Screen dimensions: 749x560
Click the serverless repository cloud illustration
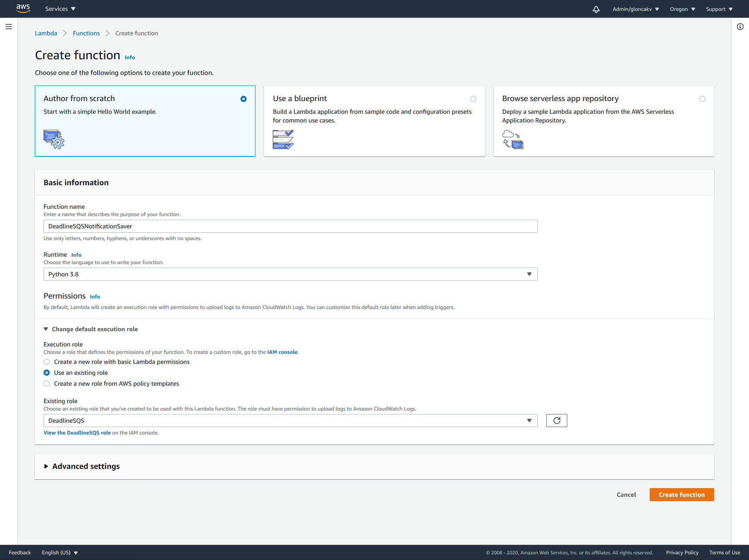[513, 139]
